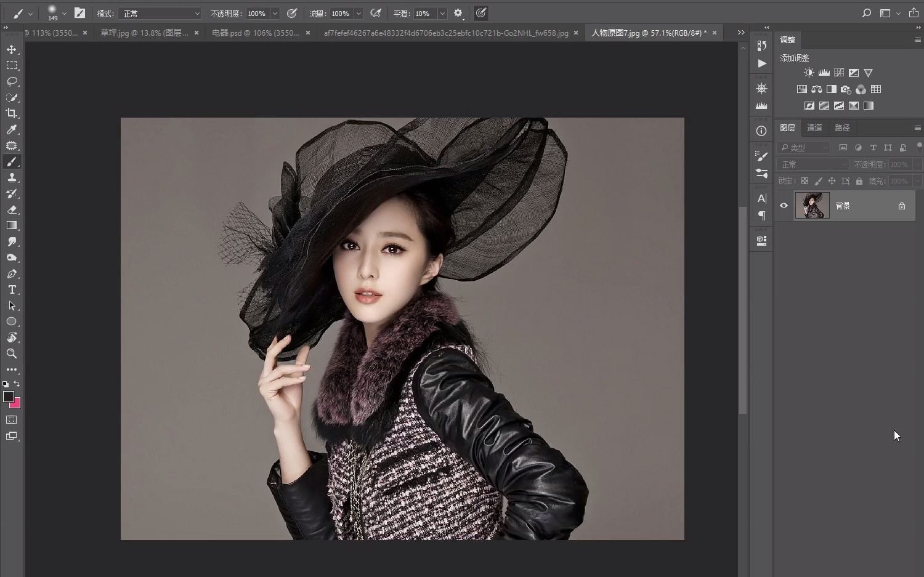Select the Pen tool
924x577 pixels.
click(x=12, y=273)
